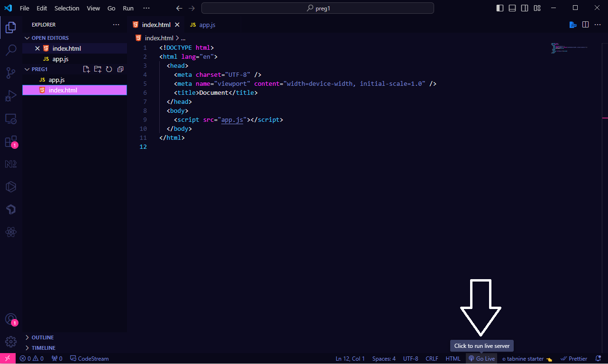
Task: Open the Run menu
Action: click(128, 8)
